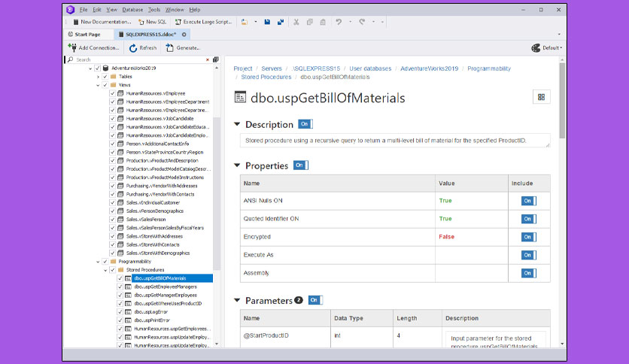Click the application logo in title bar

tap(70, 10)
